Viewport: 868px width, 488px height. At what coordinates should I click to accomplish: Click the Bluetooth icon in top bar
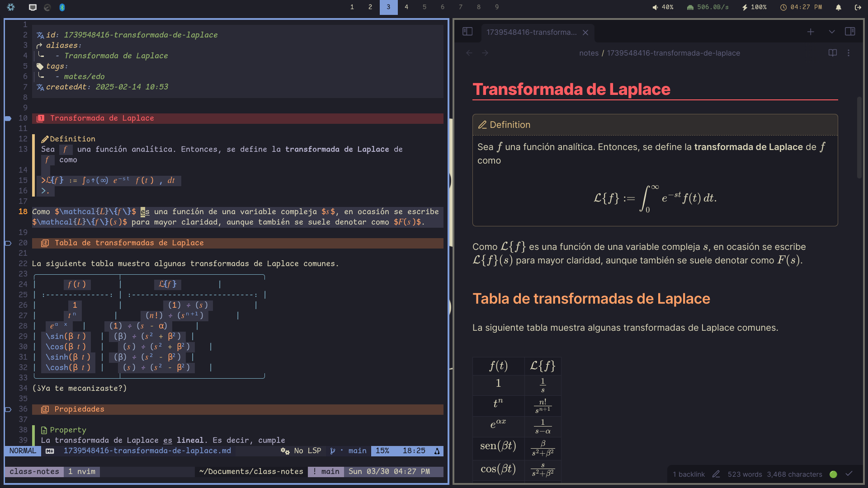(x=62, y=7)
